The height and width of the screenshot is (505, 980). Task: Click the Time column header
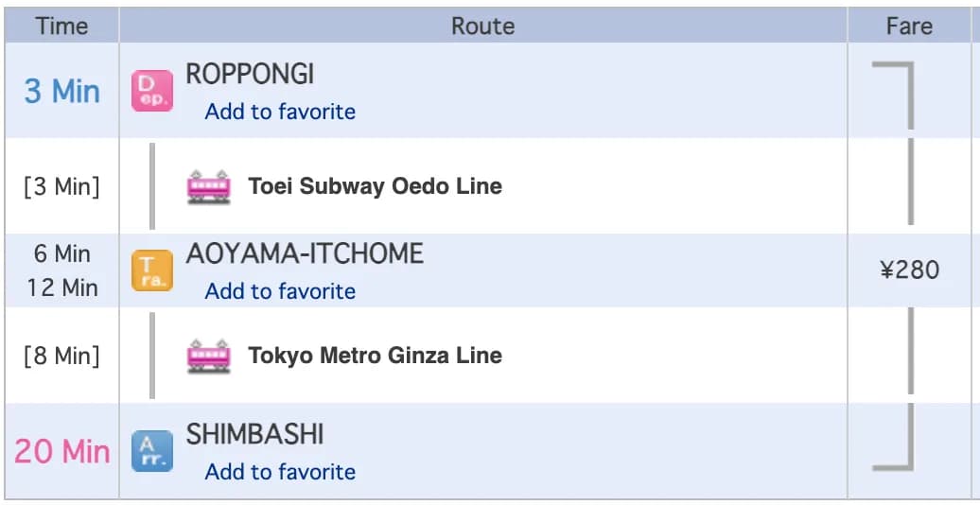click(61, 26)
